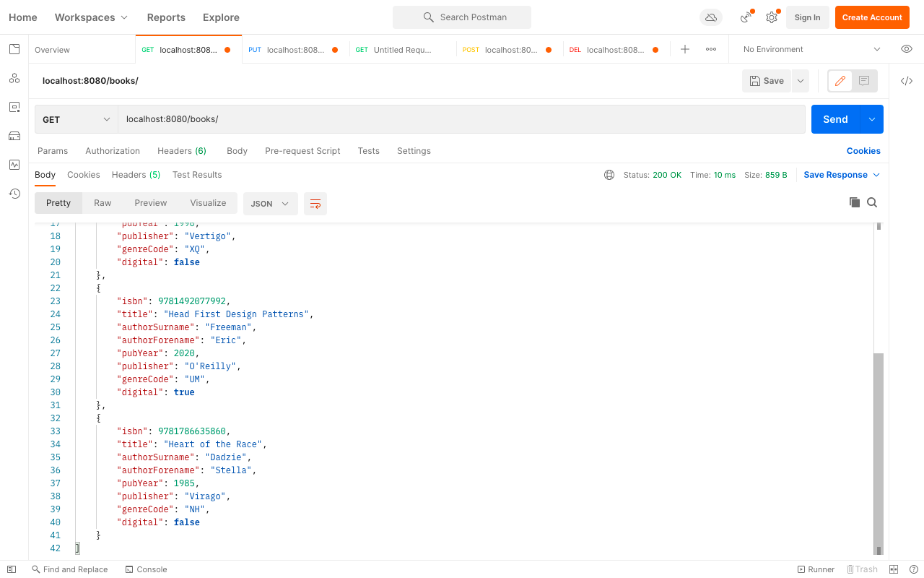
Task: Toggle line wrap in response viewer
Action: pos(315,204)
